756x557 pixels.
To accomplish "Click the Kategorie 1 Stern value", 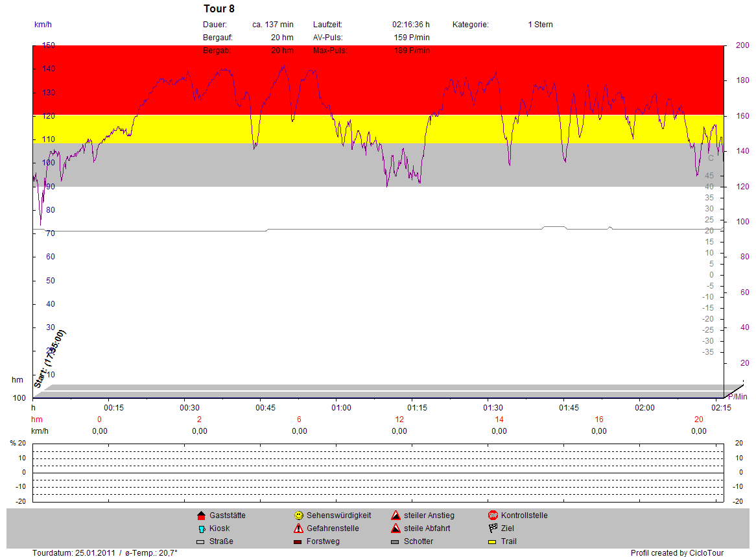I will pos(540,25).
